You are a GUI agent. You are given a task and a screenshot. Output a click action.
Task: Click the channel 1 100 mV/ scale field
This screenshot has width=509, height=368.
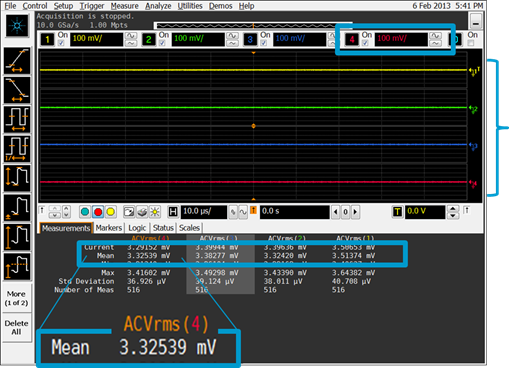[x=96, y=39]
